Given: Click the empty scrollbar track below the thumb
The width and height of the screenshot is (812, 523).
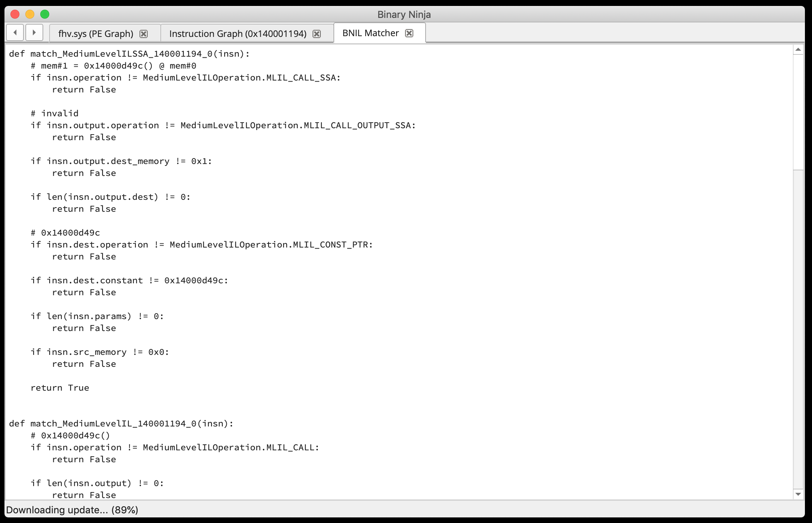Looking at the screenshot, I should click(x=798, y=328).
